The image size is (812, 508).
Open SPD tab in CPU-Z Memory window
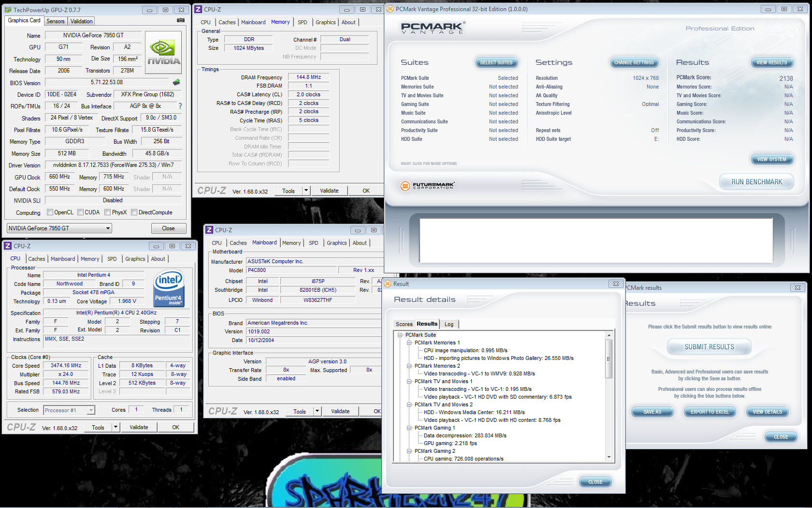pyautogui.click(x=303, y=22)
